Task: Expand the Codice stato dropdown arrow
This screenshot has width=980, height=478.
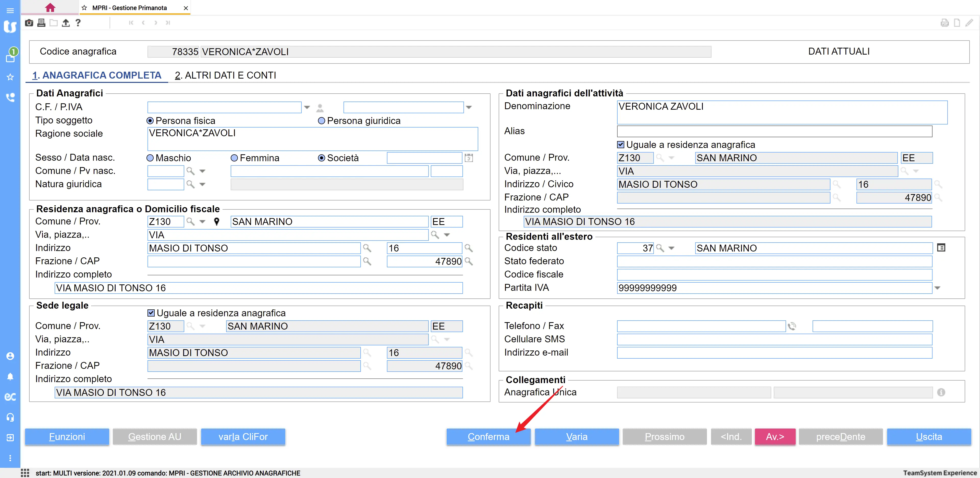Action: 671,248
